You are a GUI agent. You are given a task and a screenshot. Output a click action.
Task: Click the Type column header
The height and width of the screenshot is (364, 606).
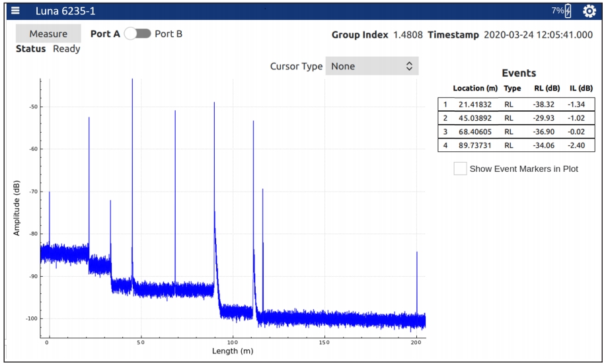(511, 89)
